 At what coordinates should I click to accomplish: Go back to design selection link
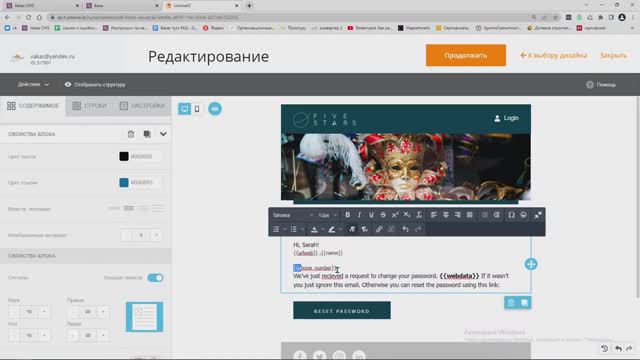554,55
